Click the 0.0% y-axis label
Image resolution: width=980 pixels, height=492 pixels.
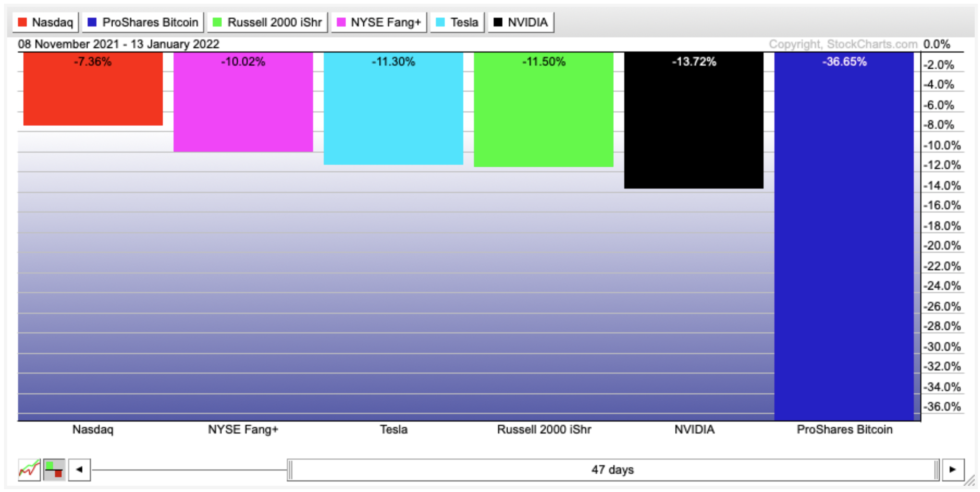[937, 44]
